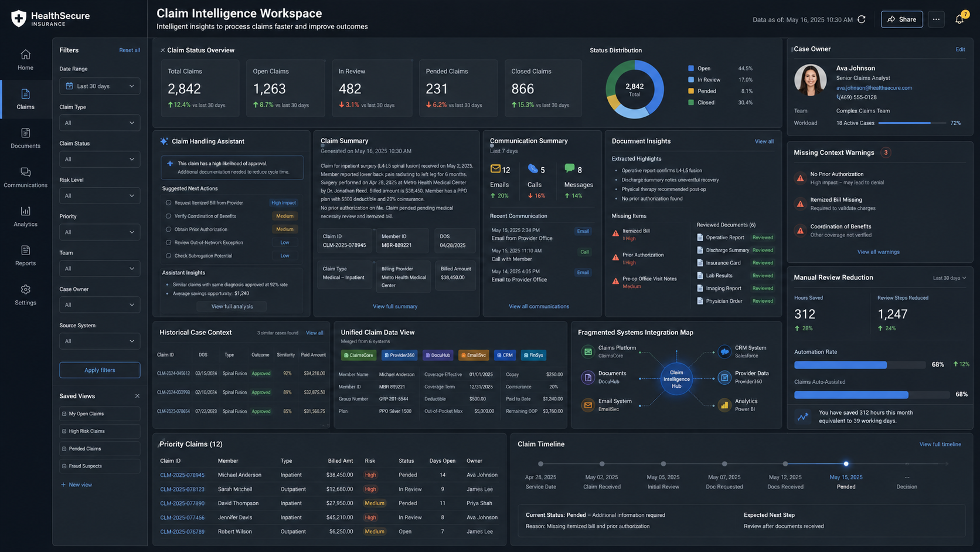Click the ava.johnson@healthsecure.com email link
The height and width of the screenshot is (552, 980).
(x=874, y=88)
